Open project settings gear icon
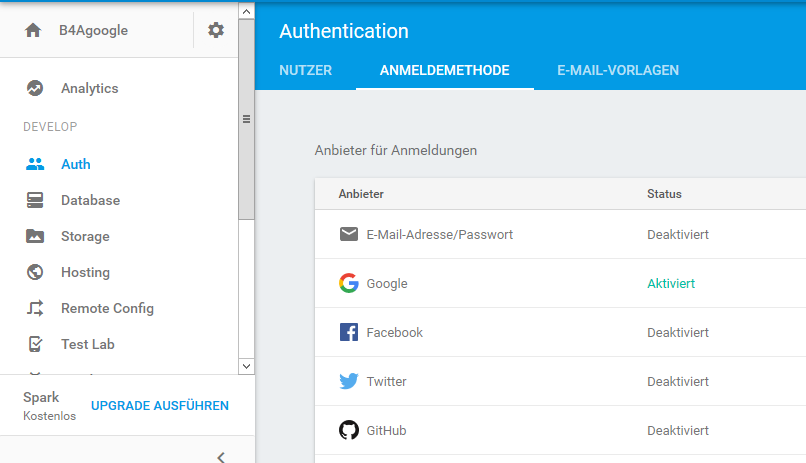 [x=216, y=30]
